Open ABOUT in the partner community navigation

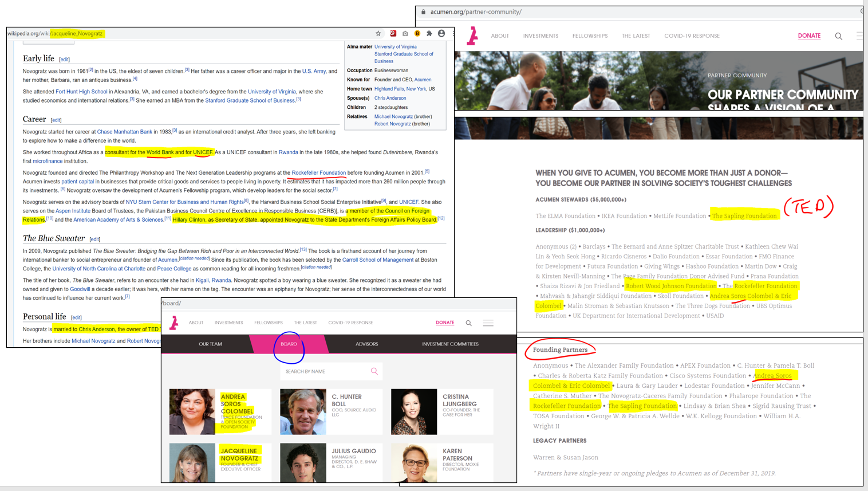(500, 36)
